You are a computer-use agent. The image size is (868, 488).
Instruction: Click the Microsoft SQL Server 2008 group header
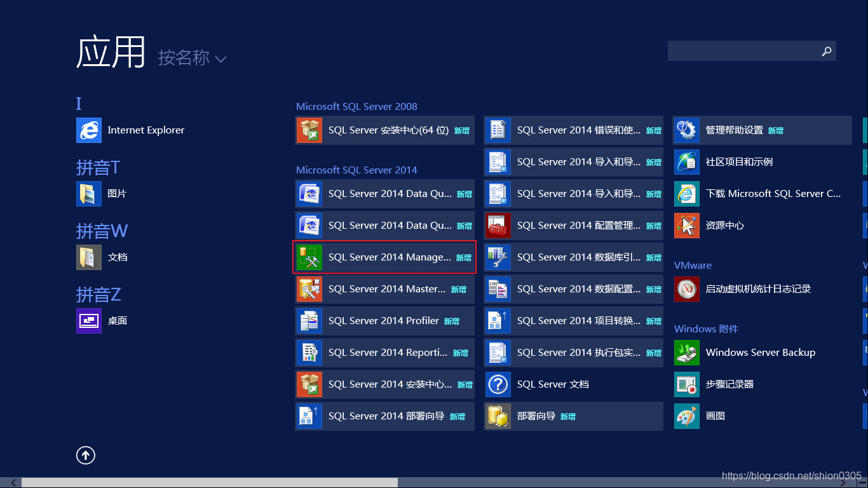[x=356, y=106]
